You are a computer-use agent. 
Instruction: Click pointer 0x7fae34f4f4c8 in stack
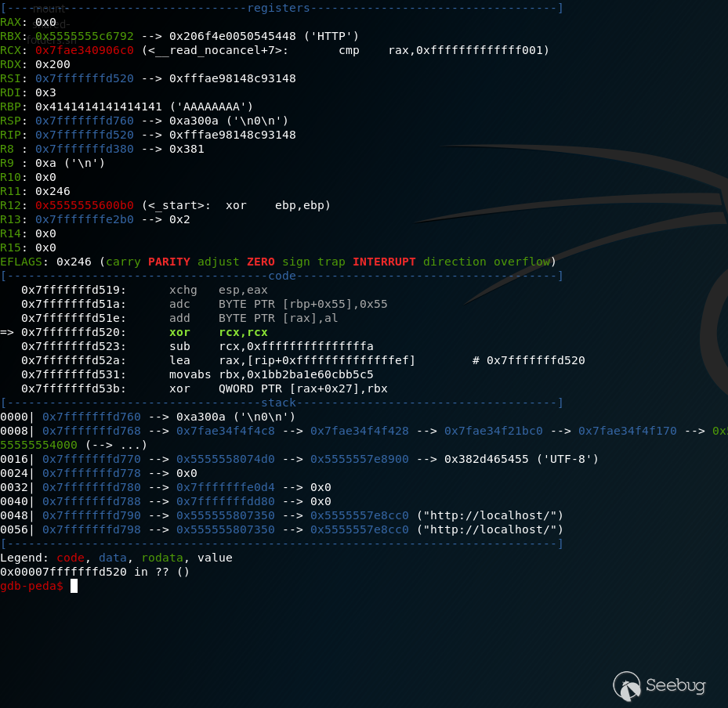click(225, 431)
